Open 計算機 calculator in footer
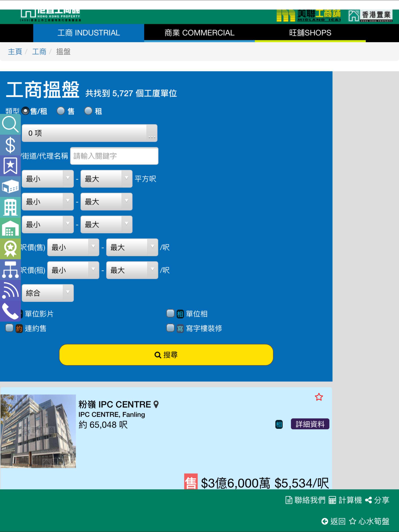Image resolution: width=399 pixels, height=532 pixels. (x=345, y=500)
